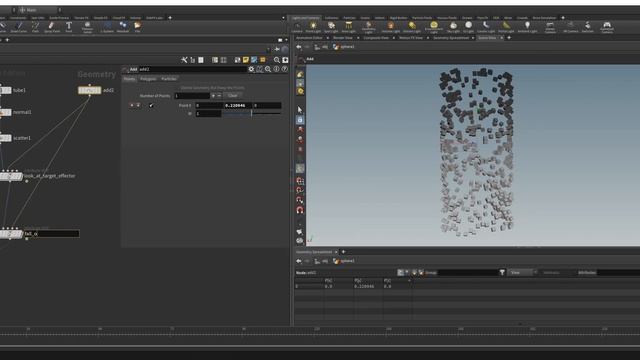Viewport: 640px width, 360px height.
Task: Switch to the Particles parameter tab
Action: point(169,79)
